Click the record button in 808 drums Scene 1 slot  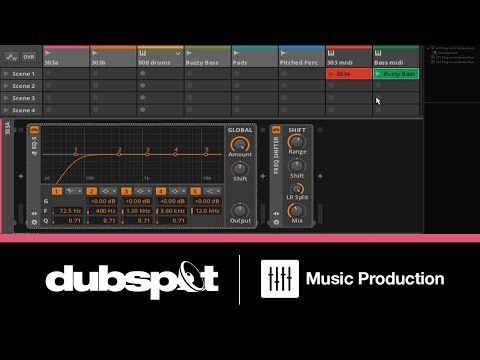(143, 73)
